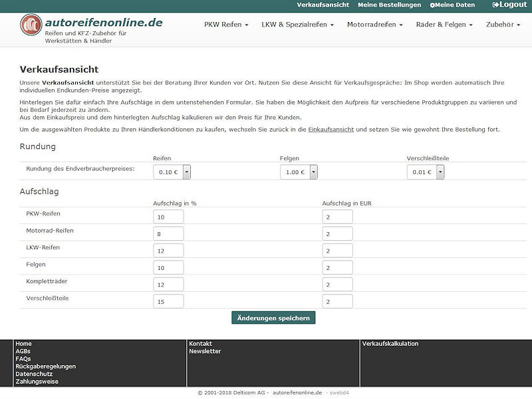Save changes with Änderungen speichern button
Viewport: 532px width, 399px height.
273,318
